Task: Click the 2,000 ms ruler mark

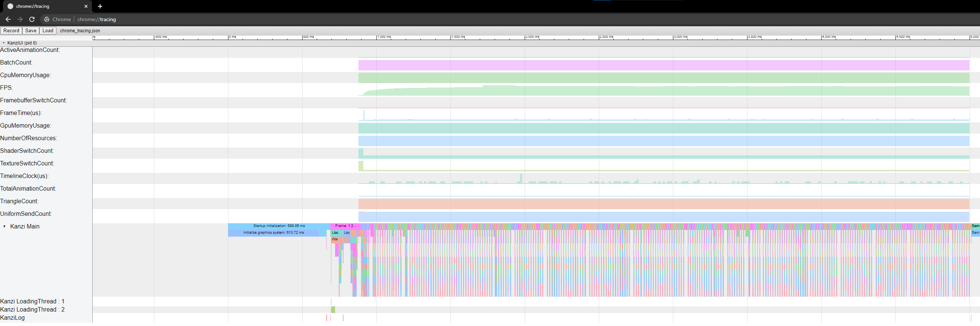Action: tap(532, 37)
